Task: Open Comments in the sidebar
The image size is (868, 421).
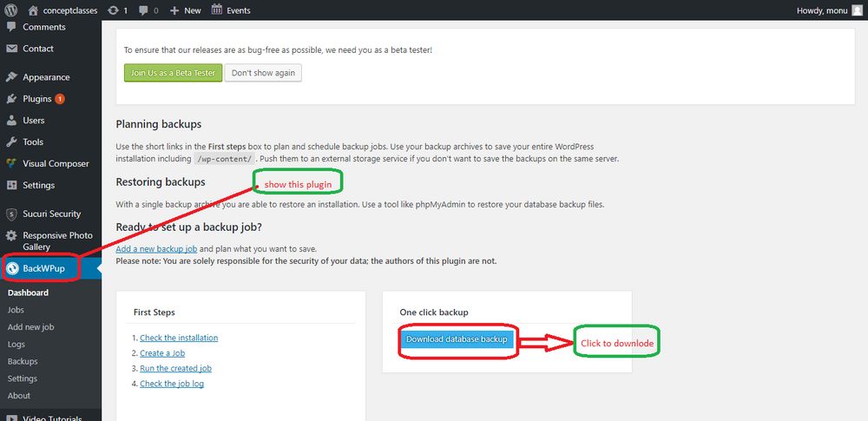Action: [x=44, y=27]
